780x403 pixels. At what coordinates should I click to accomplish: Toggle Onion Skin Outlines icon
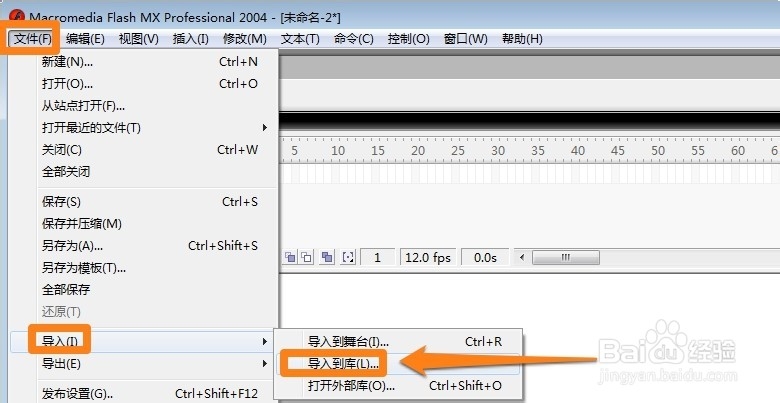tap(306, 257)
